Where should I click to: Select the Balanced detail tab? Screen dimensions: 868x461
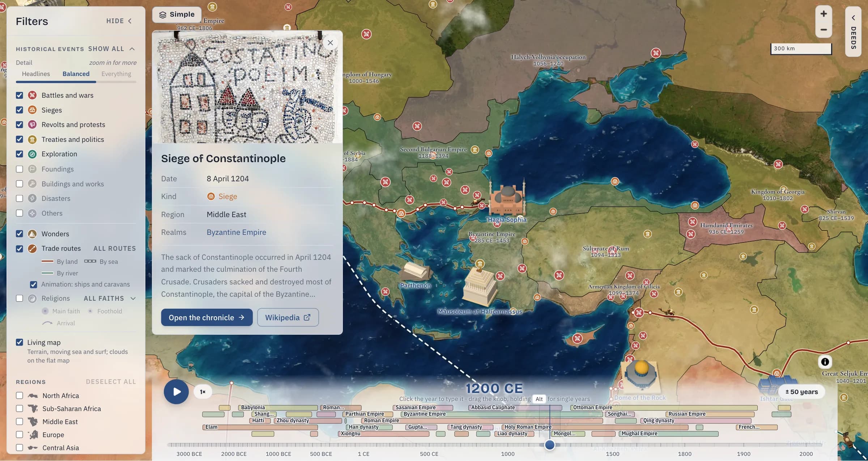[x=76, y=74]
